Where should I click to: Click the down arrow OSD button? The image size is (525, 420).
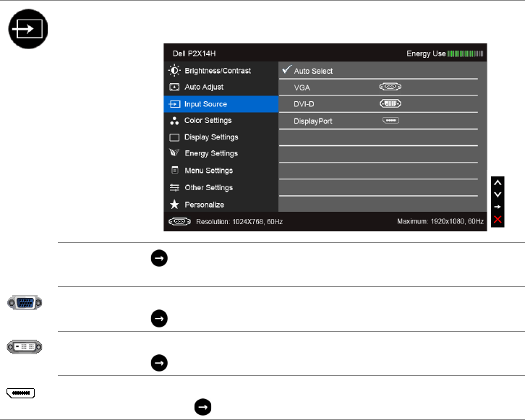(498, 194)
